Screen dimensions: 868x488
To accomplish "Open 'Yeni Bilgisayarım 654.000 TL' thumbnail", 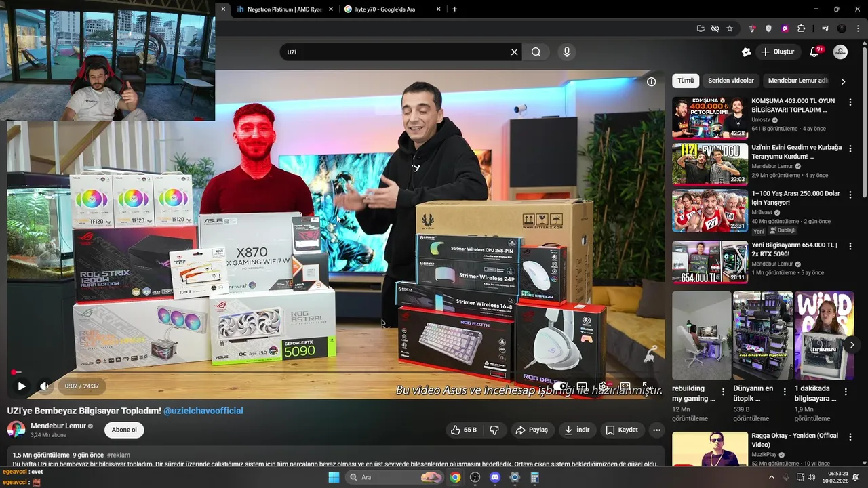I will (x=710, y=262).
